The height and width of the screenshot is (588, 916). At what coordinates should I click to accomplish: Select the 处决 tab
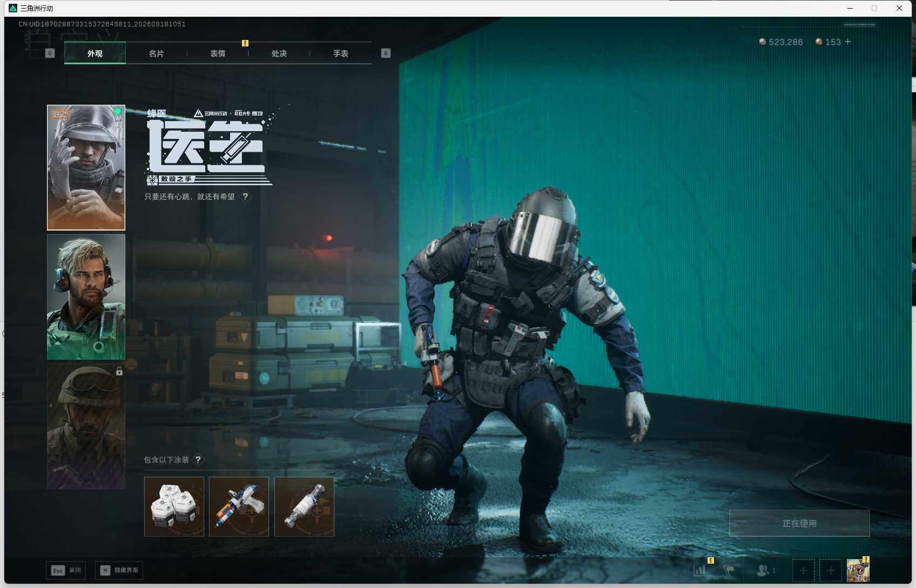point(279,53)
